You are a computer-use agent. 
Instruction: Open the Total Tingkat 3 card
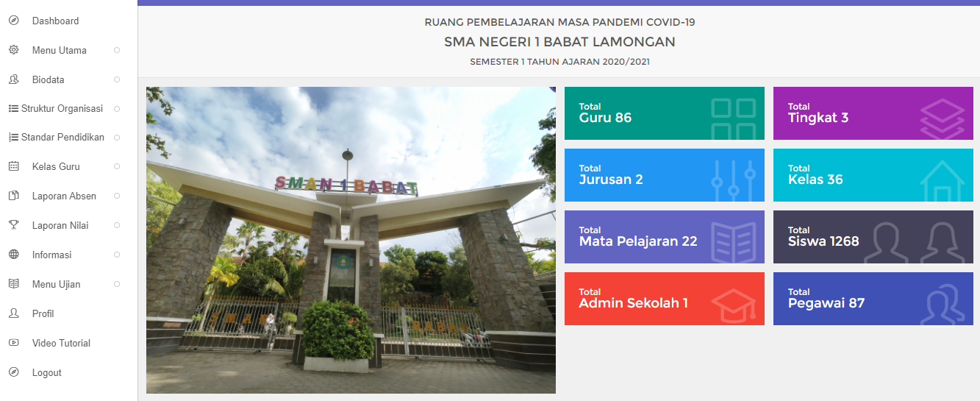tap(873, 113)
